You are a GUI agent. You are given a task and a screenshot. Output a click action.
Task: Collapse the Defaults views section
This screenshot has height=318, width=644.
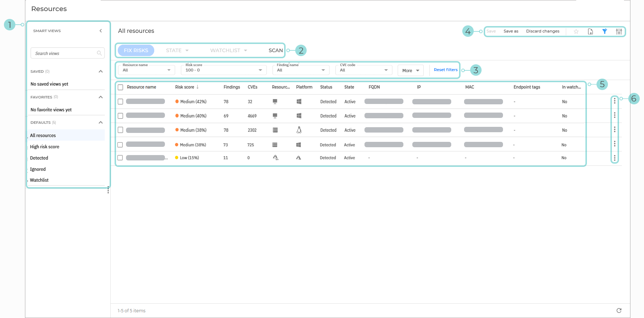pyautogui.click(x=101, y=123)
